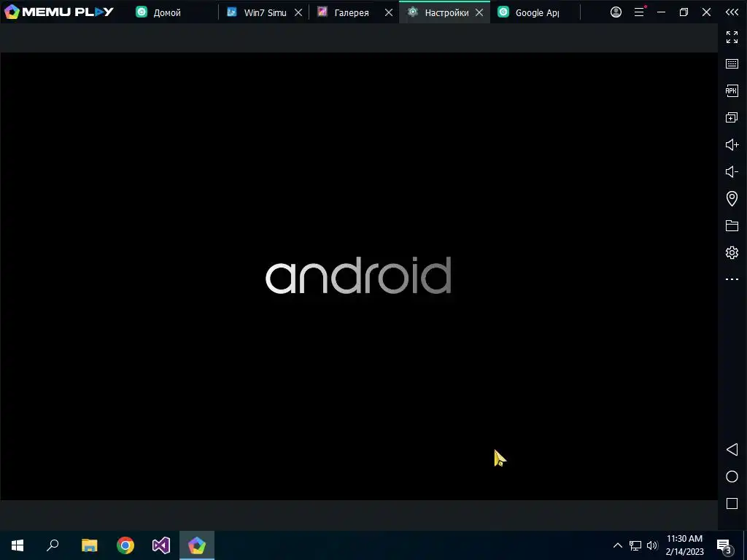Open the system volume tray icon
Screen dimensions: 747x560
pyautogui.click(x=652, y=545)
